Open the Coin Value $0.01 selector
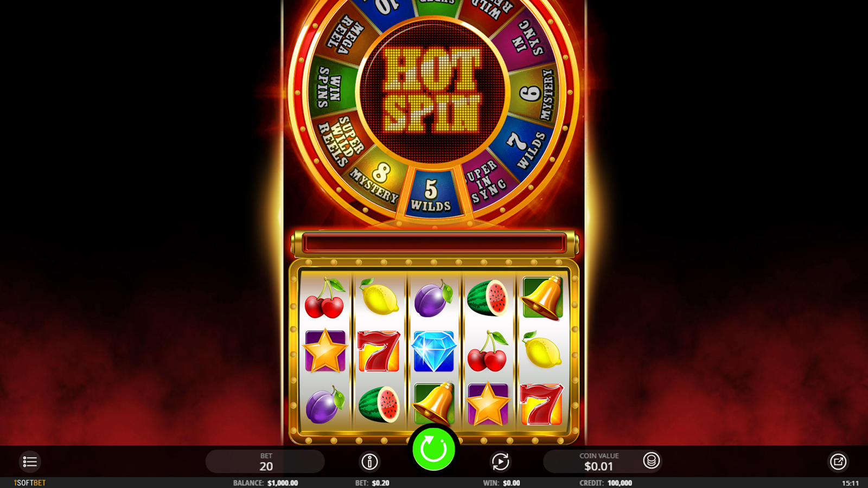 [598, 462]
